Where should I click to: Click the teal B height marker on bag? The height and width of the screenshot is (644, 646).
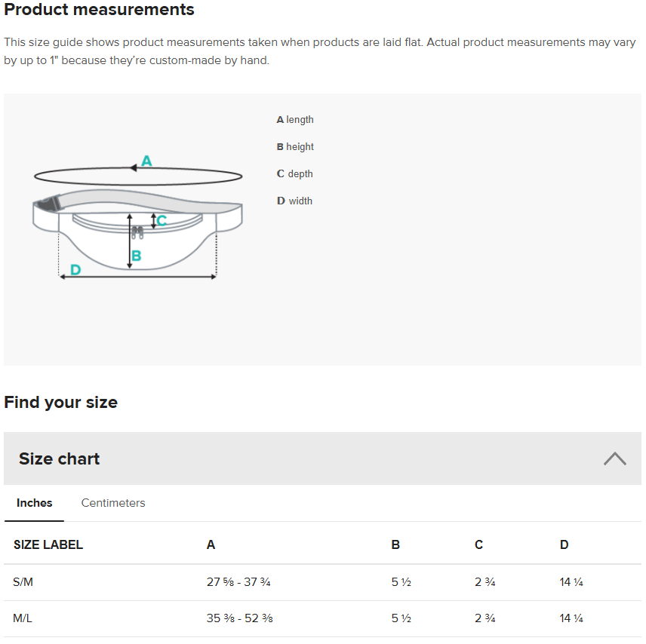(x=137, y=256)
